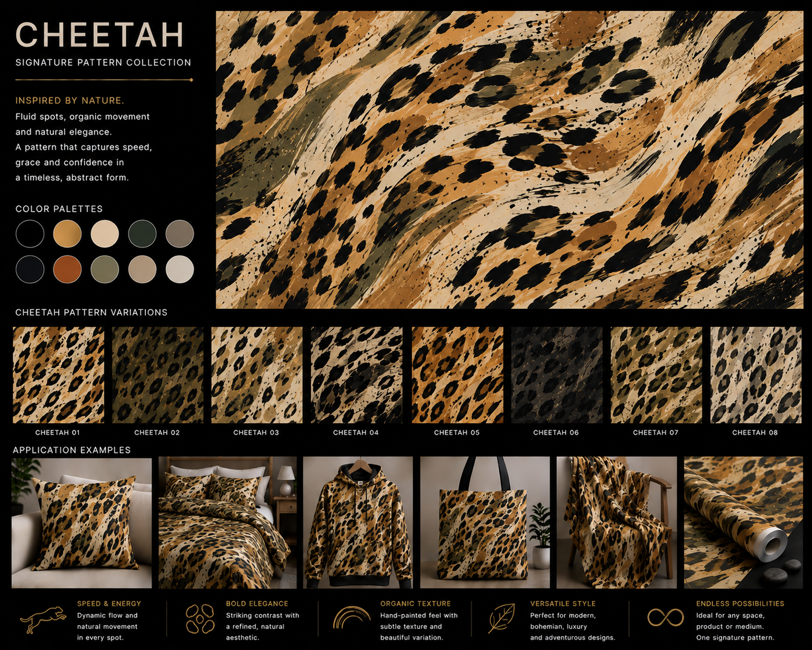Open the bedding set application image

228,523
